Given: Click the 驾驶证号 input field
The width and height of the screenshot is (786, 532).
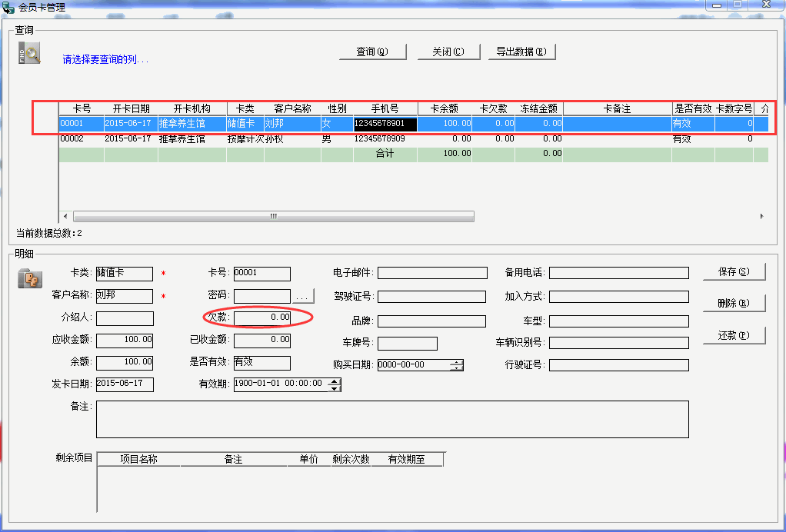Looking at the screenshot, I should click(431, 297).
